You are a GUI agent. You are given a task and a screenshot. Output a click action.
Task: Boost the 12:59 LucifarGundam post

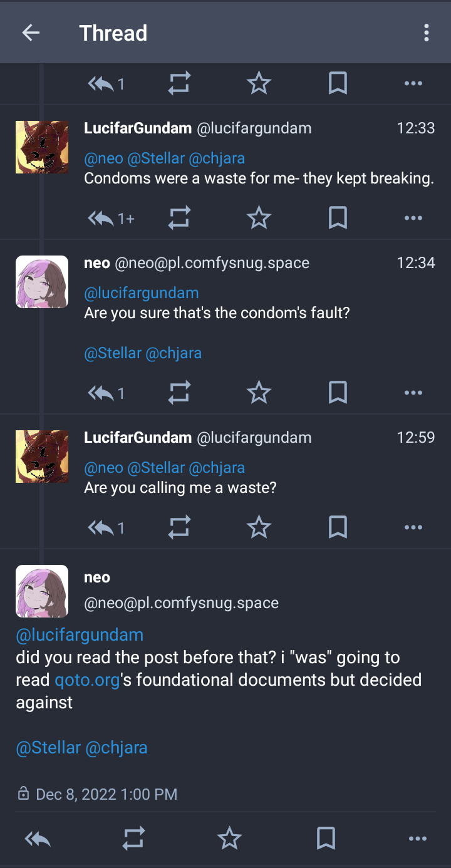(x=179, y=528)
